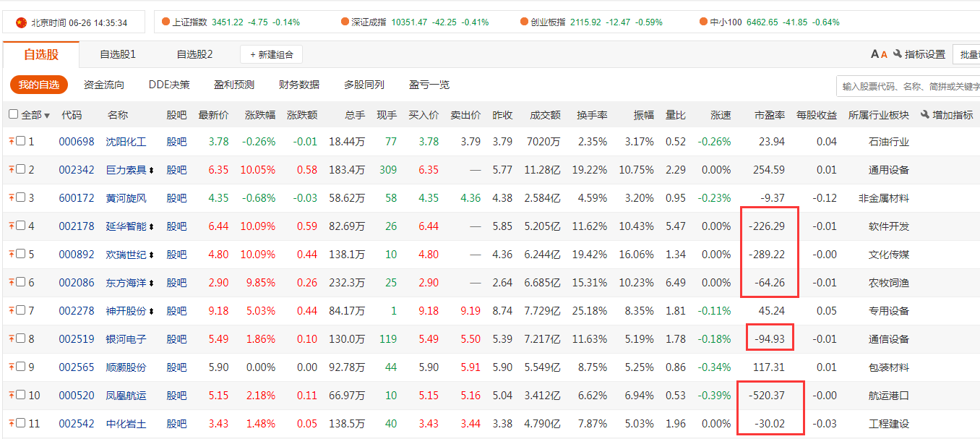The width and height of the screenshot is (980, 439).
Task: Open the 顺灏股份 stock name link
Action: [x=126, y=367]
